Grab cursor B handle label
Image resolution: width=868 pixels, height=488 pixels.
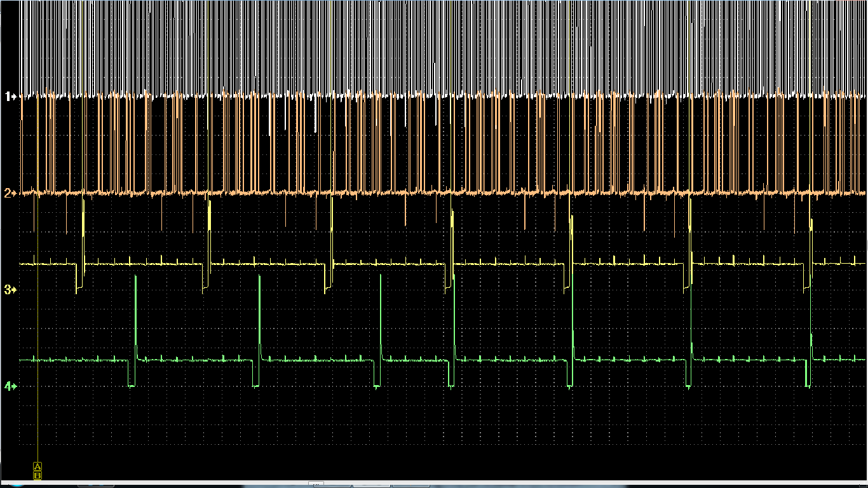[x=37, y=475]
